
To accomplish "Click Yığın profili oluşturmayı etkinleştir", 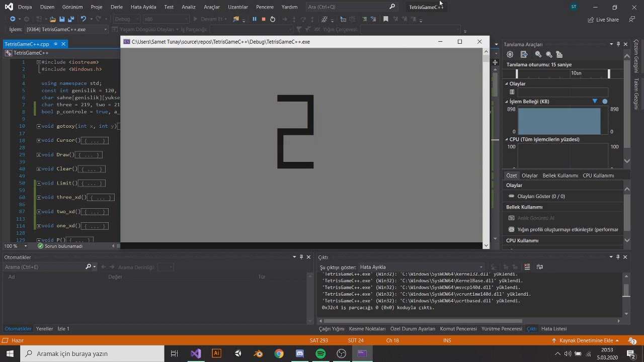I will pyautogui.click(x=568, y=230).
